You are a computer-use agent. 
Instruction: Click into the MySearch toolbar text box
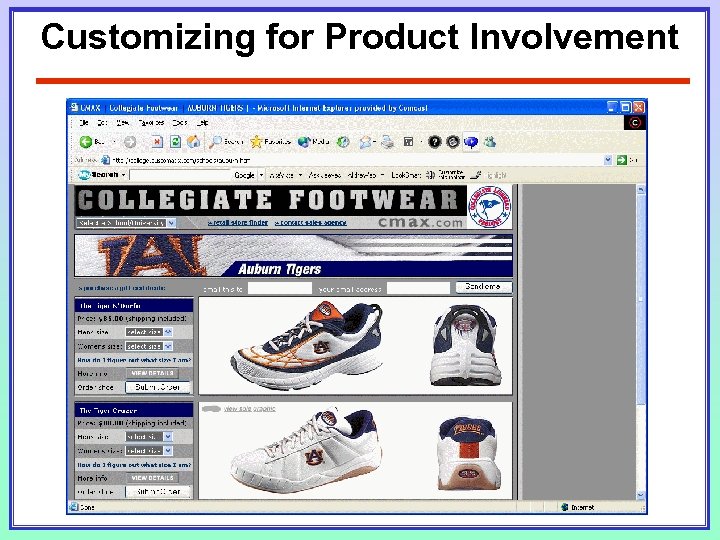(x=180, y=175)
